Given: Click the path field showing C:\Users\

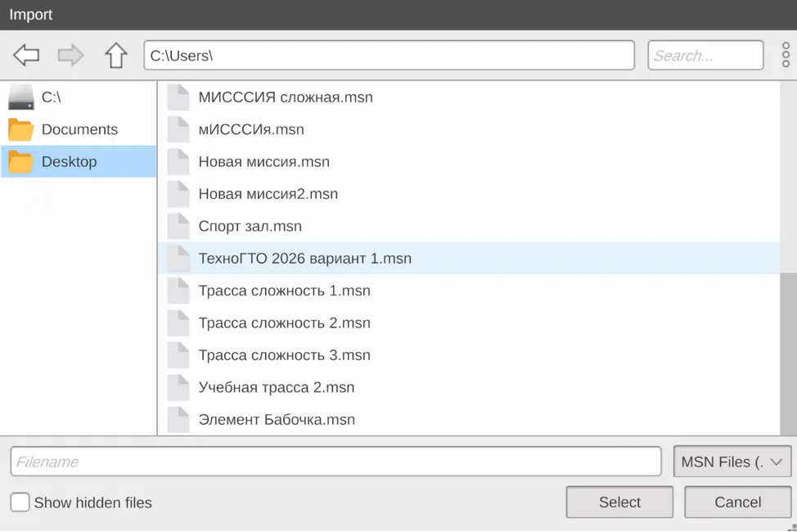Looking at the screenshot, I should pyautogui.click(x=389, y=56).
